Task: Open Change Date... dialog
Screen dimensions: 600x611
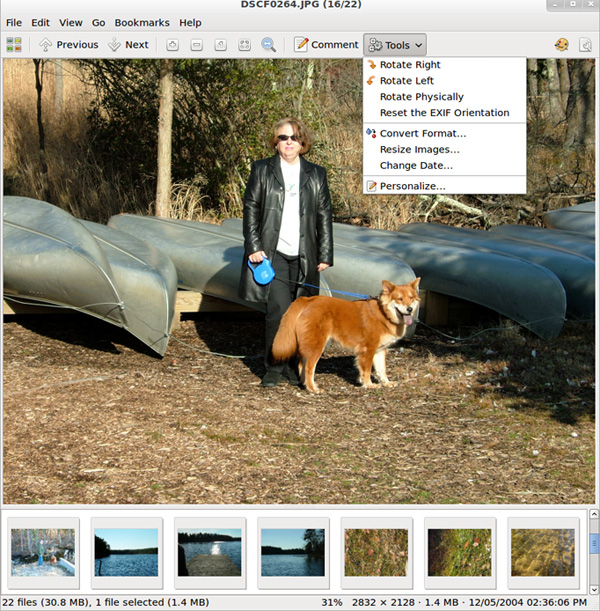Action: click(445, 165)
